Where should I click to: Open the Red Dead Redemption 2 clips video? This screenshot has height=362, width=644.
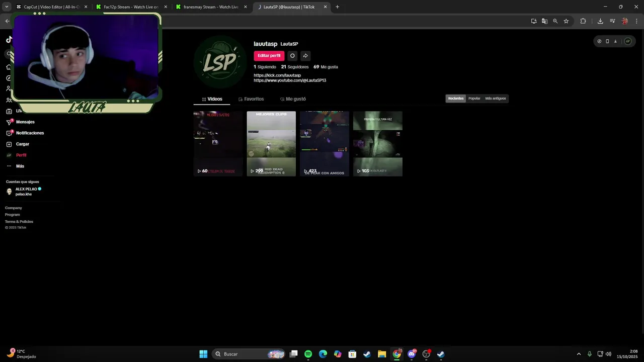[x=271, y=144]
